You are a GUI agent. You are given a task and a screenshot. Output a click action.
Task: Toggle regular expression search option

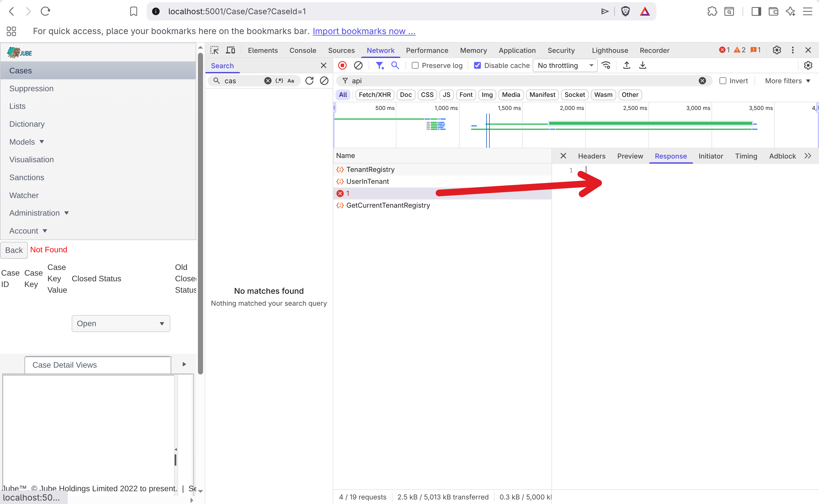pyautogui.click(x=279, y=81)
